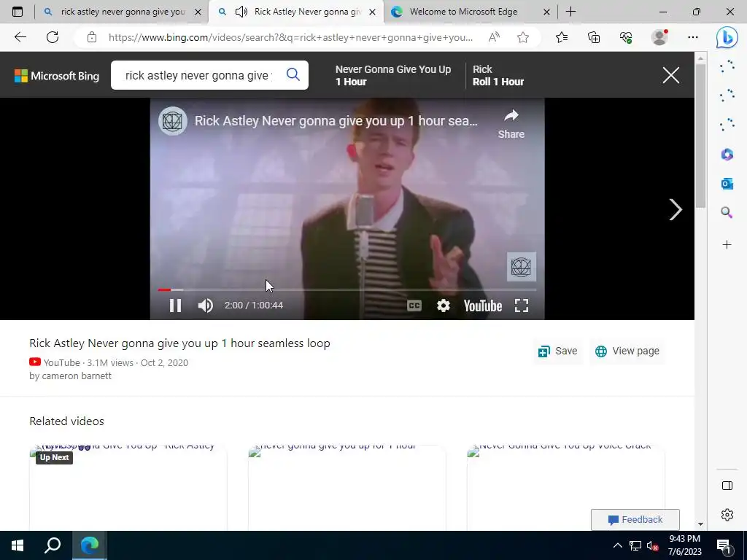
Task: Open the network status tray icon
Action: (635, 545)
